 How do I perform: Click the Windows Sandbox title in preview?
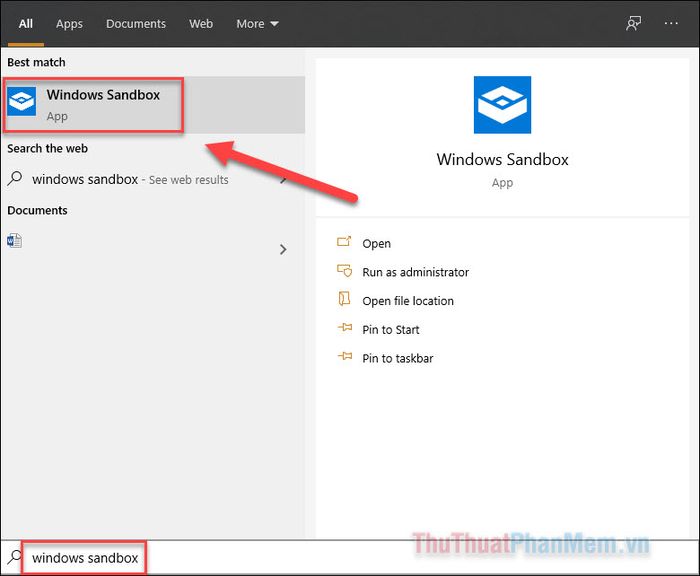pyautogui.click(x=502, y=159)
